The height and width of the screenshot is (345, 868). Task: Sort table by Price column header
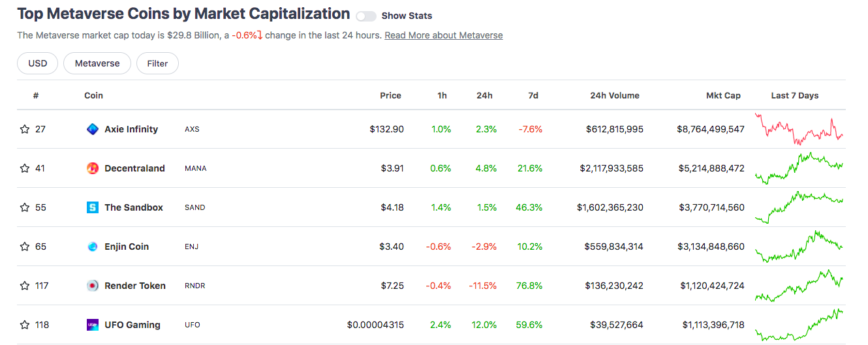(x=390, y=95)
